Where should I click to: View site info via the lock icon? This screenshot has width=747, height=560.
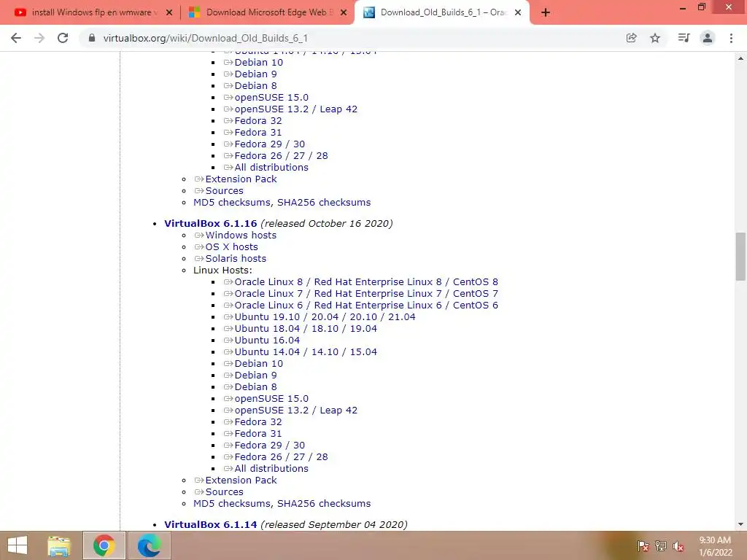[x=92, y=38]
